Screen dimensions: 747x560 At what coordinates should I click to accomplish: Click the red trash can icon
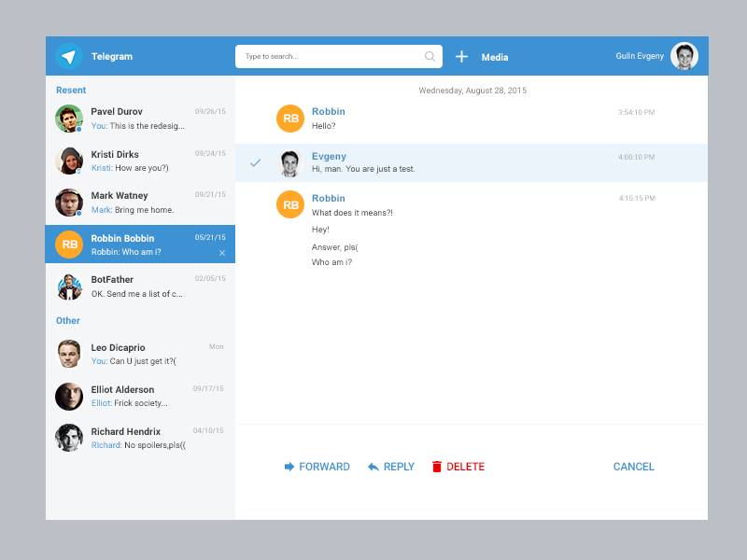(437, 467)
